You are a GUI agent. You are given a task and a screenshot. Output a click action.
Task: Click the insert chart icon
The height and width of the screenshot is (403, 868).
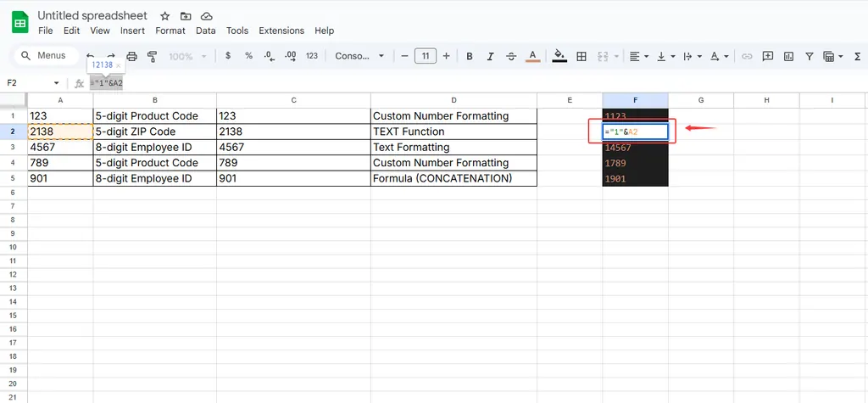click(788, 56)
